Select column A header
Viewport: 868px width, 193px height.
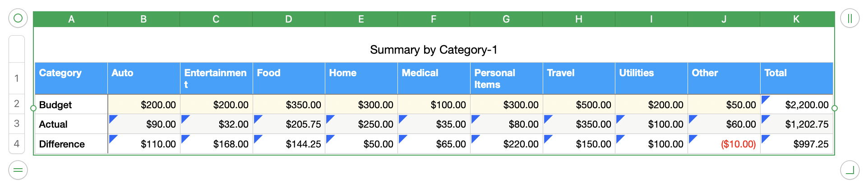pos(71,19)
